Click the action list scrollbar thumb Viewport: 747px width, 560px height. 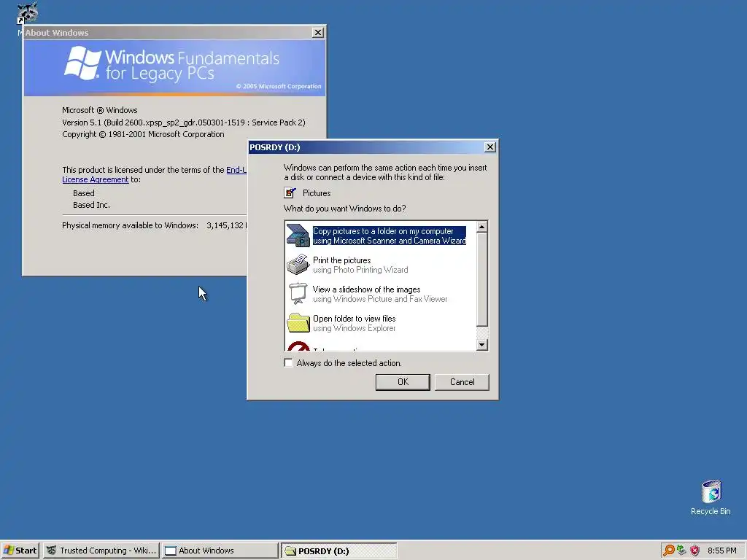(482, 279)
